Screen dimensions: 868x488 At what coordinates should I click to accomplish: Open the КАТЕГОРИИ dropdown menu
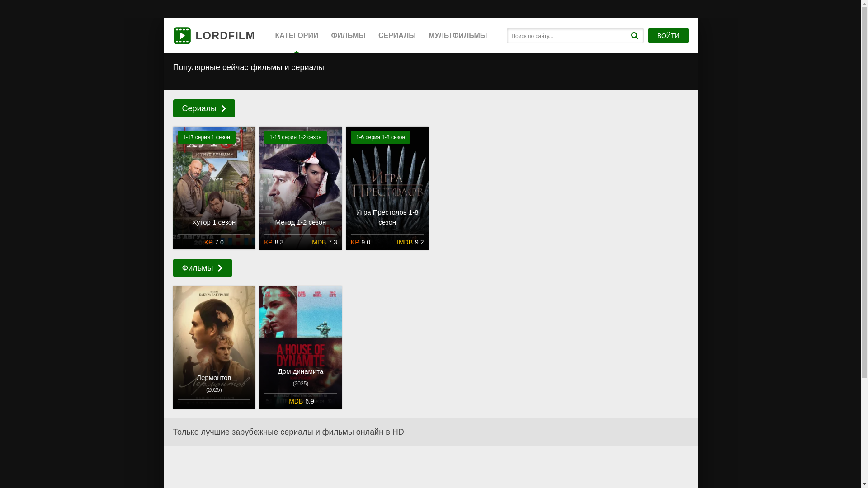(297, 36)
